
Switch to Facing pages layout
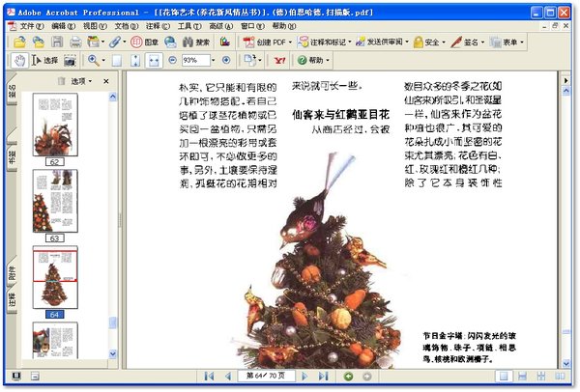pyautogui.click(x=560, y=377)
